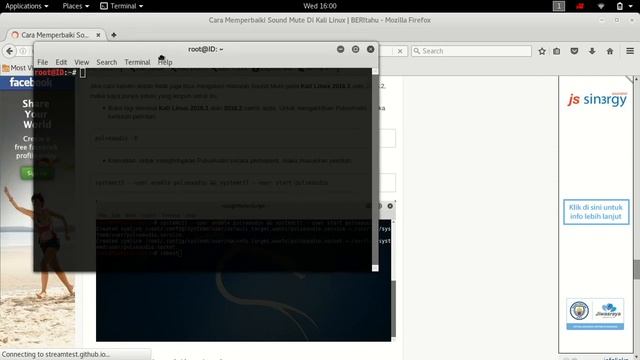Image resolution: width=640 pixels, height=360 pixels.
Task: Open File menu in terminal window
Action: click(42, 62)
